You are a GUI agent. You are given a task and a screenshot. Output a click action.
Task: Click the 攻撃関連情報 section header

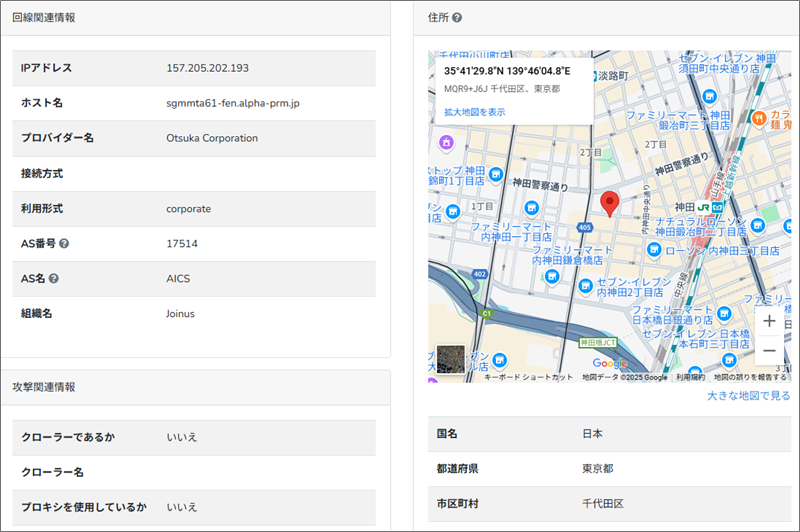44,387
